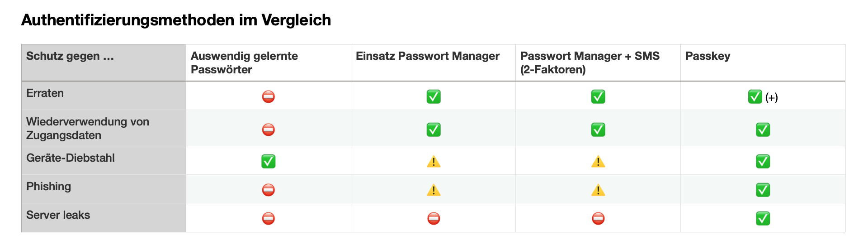868x250 pixels.
Task: Click the red no-entry icon in the Erraten row
Action: (x=269, y=96)
